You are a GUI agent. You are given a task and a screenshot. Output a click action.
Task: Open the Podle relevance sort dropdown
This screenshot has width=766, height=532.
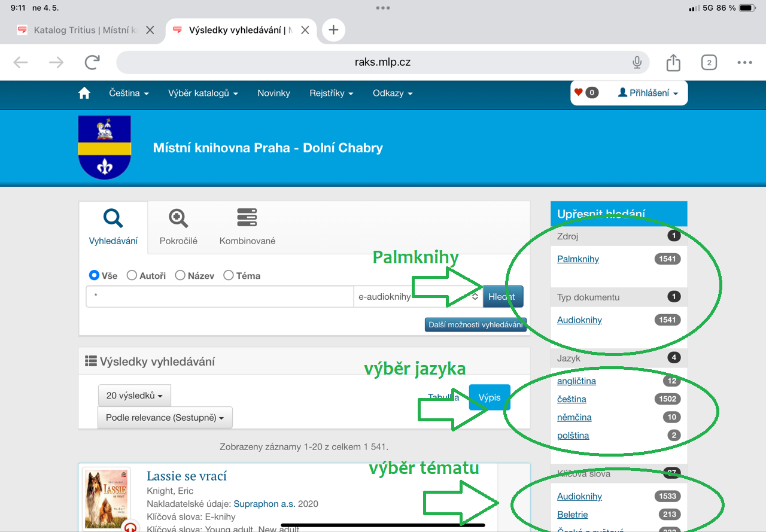pyautogui.click(x=165, y=418)
